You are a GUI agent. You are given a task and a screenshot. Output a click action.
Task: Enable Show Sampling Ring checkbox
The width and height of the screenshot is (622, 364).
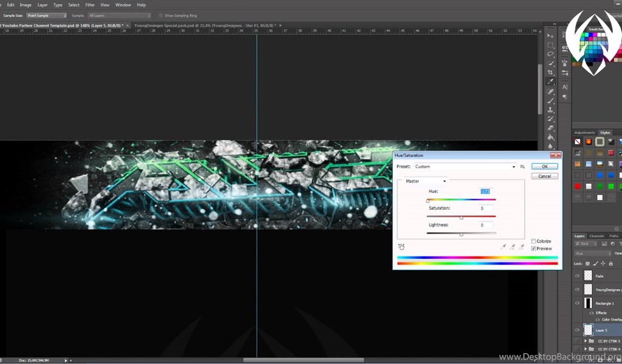(x=160, y=15)
